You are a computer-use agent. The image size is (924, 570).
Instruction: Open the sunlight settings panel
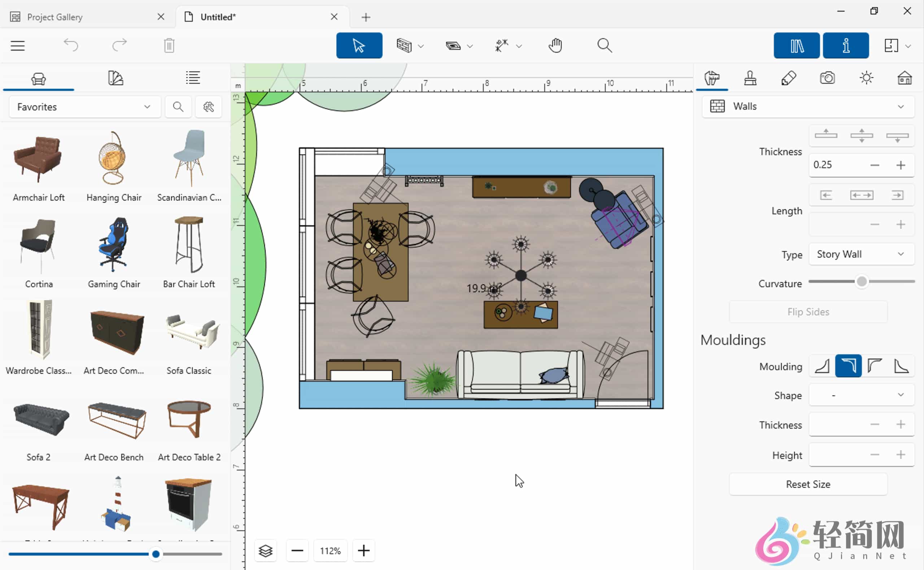[866, 78]
